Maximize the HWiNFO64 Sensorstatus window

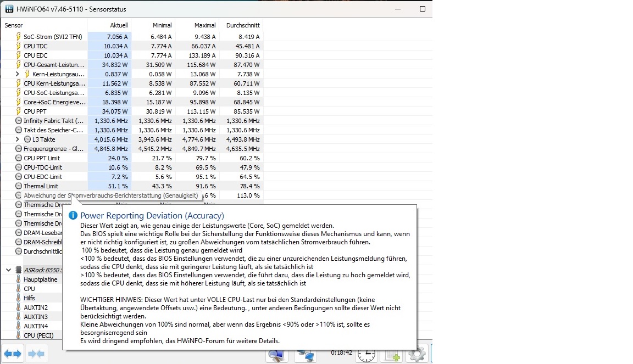(x=422, y=9)
